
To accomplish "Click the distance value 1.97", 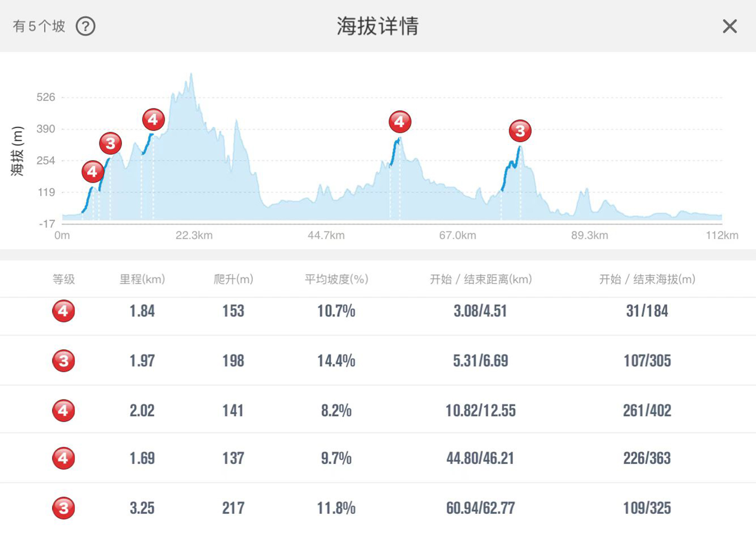I will click(142, 361).
